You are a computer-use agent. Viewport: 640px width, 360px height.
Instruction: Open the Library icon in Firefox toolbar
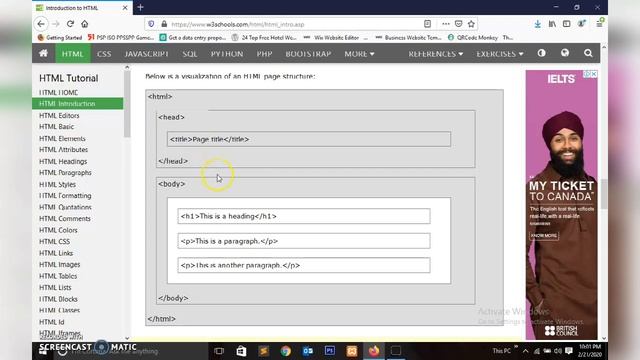(552, 24)
